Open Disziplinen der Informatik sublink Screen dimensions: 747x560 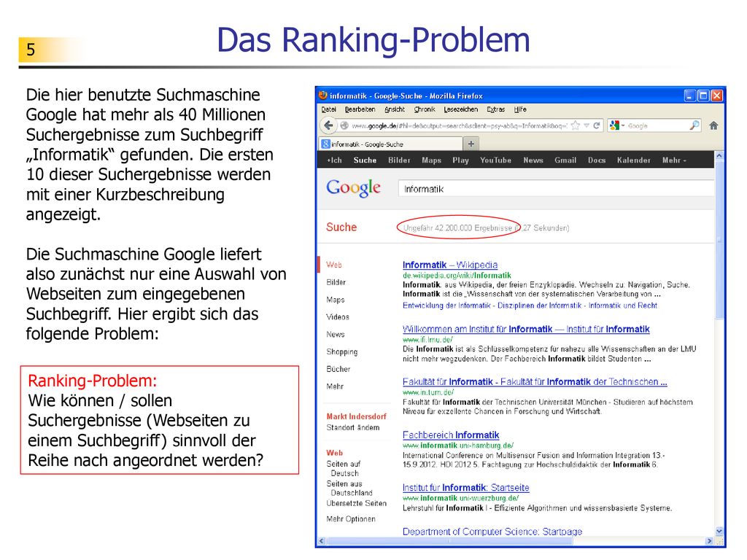[x=539, y=306]
